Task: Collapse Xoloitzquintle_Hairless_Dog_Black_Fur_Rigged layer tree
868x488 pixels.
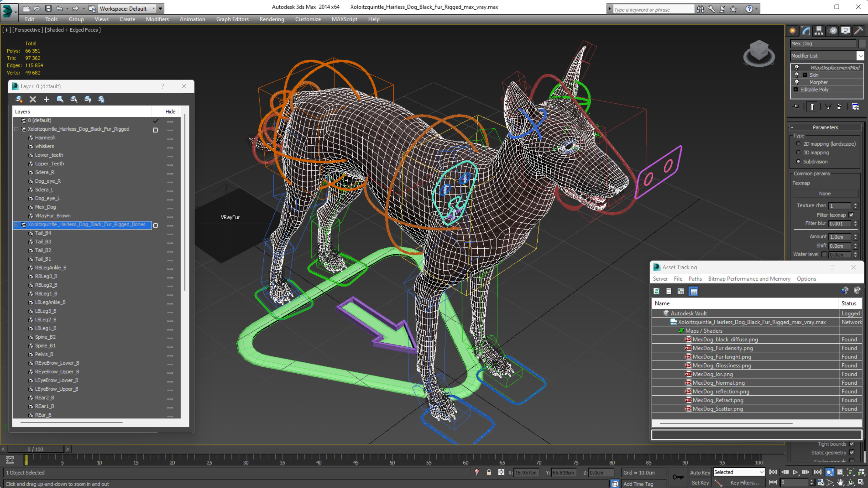Action: tap(16, 129)
